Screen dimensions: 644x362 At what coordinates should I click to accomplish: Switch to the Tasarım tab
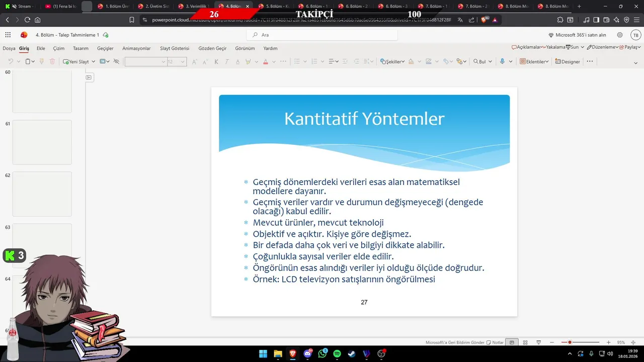(80, 48)
